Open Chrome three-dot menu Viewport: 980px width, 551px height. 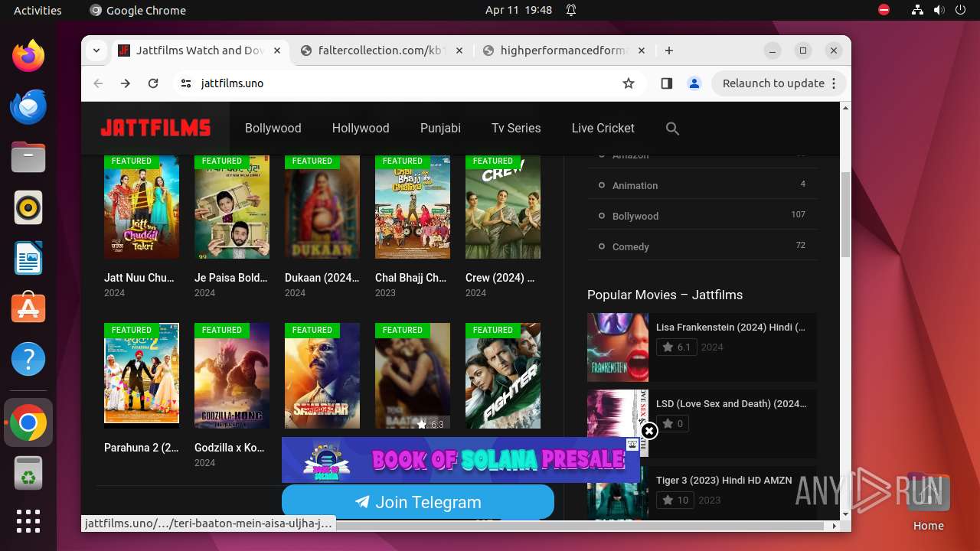tap(834, 83)
